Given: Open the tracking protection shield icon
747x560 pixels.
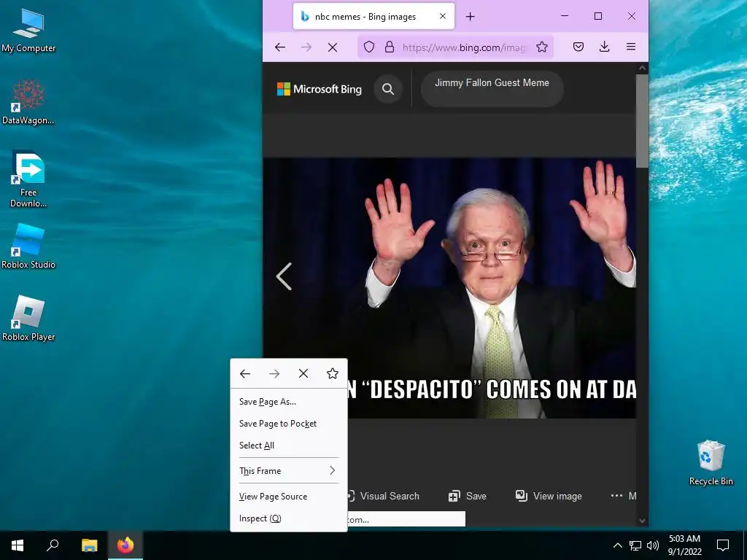Looking at the screenshot, I should tap(369, 47).
